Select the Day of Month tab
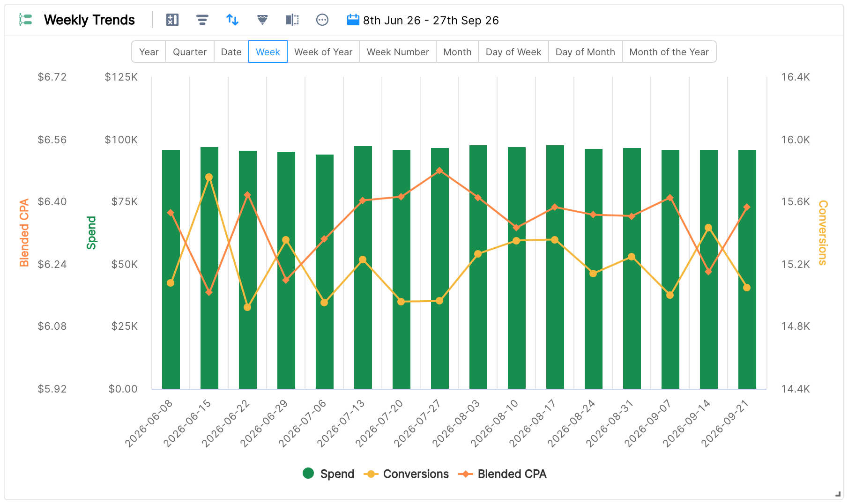The width and height of the screenshot is (848, 504). click(x=585, y=52)
